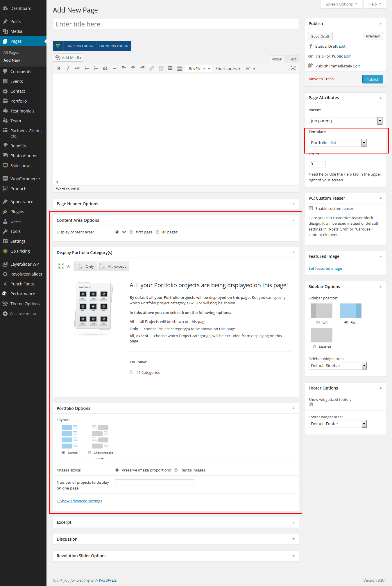Insert a blockquote using the toolbar
The image size is (392, 586).
point(105,69)
